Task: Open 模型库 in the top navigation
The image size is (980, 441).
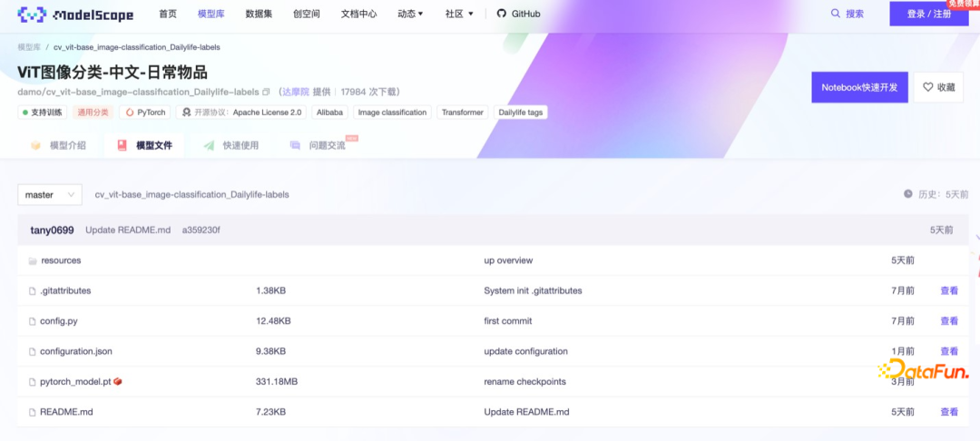Action: click(x=211, y=13)
